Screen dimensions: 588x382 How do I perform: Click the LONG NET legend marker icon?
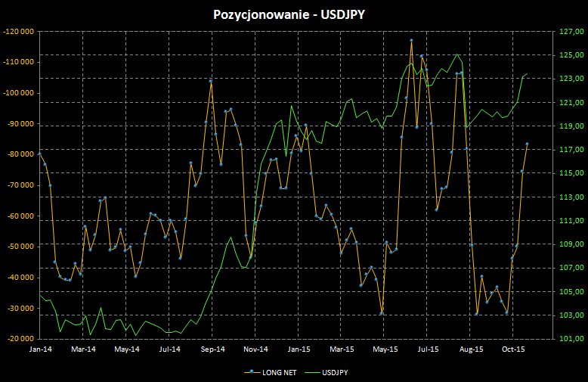[249, 372]
